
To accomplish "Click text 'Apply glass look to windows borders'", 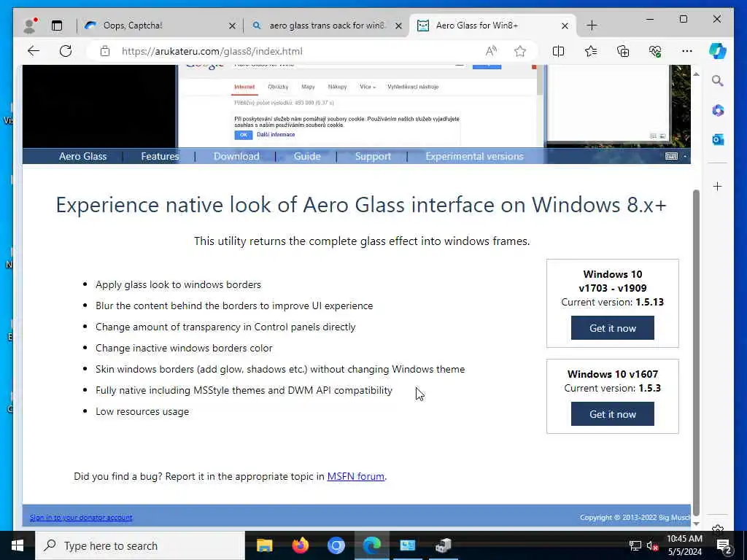I will pos(178,285).
